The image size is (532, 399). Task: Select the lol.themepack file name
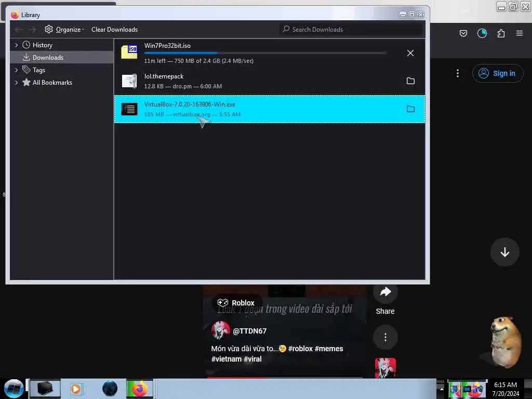(x=164, y=76)
